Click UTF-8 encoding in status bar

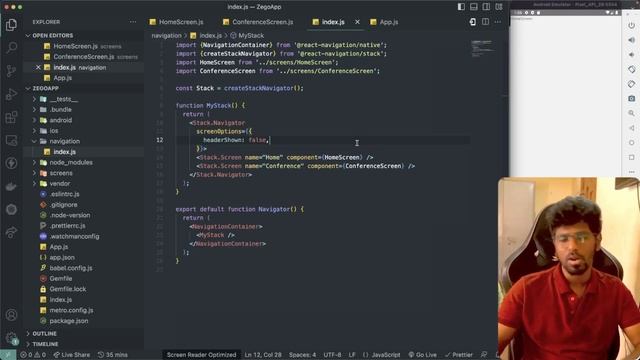332,355
